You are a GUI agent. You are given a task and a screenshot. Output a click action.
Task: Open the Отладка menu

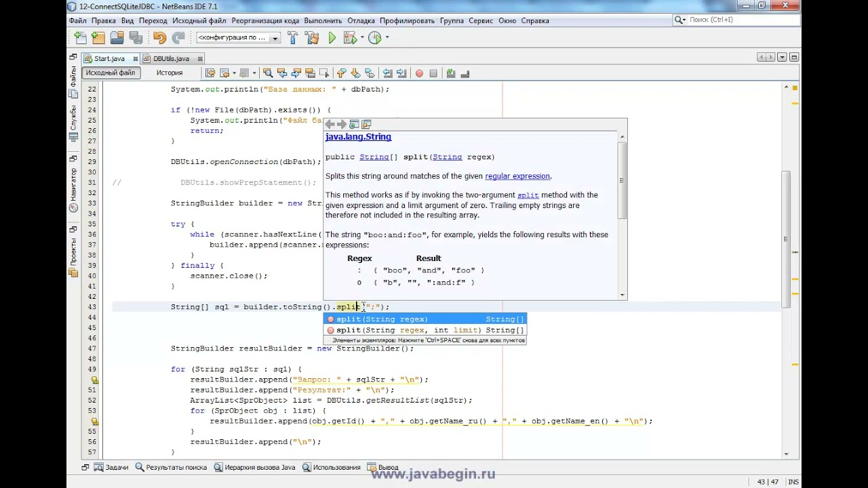point(361,20)
